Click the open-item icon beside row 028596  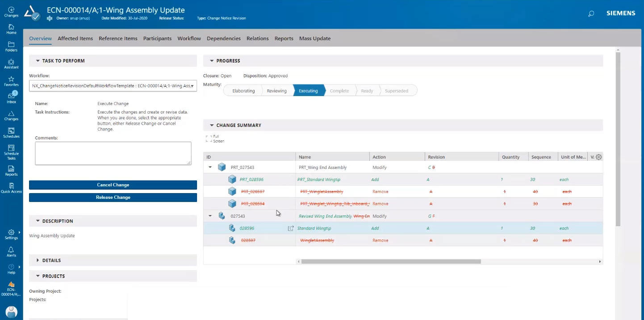click(x=291, y=228)
